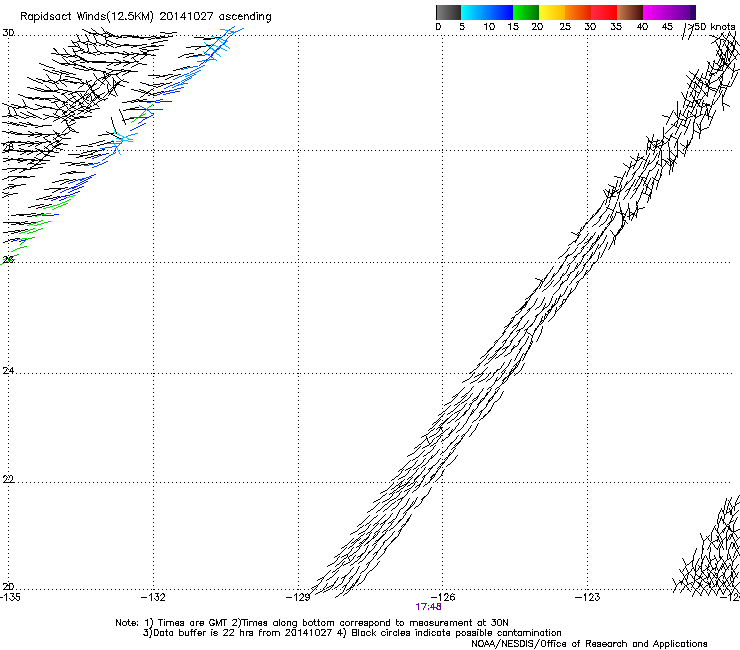Click the magenta-purple 40-50 knots color band
This screenshot has height=650, width=740.
click(669, 12)
